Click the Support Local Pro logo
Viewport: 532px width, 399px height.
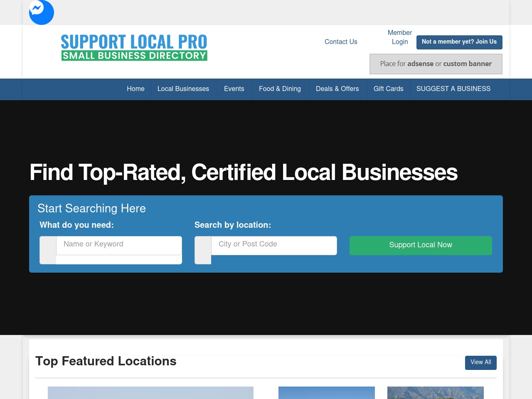click(134, 47)
